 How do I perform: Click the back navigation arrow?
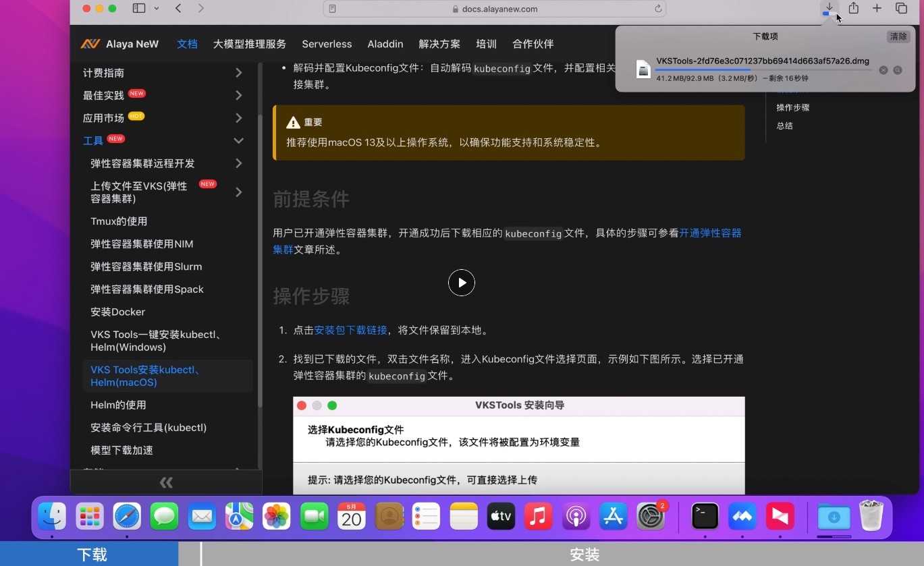tap(178, 8)
